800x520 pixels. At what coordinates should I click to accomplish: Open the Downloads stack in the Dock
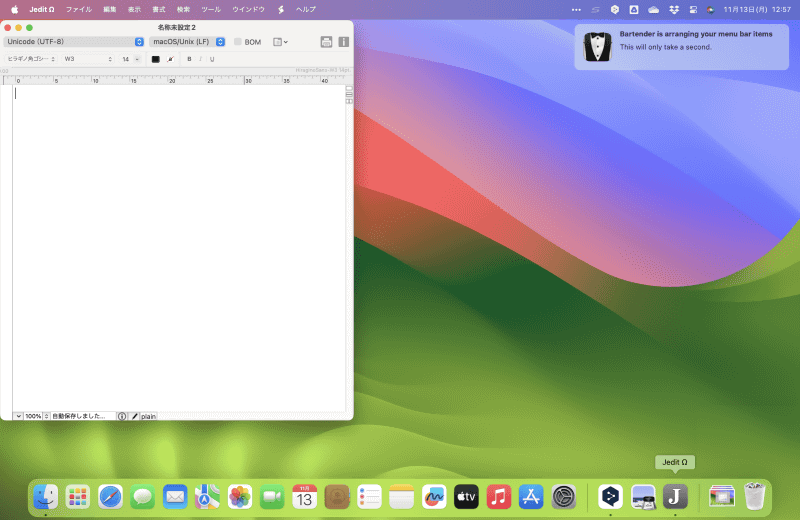pos(722,497)
